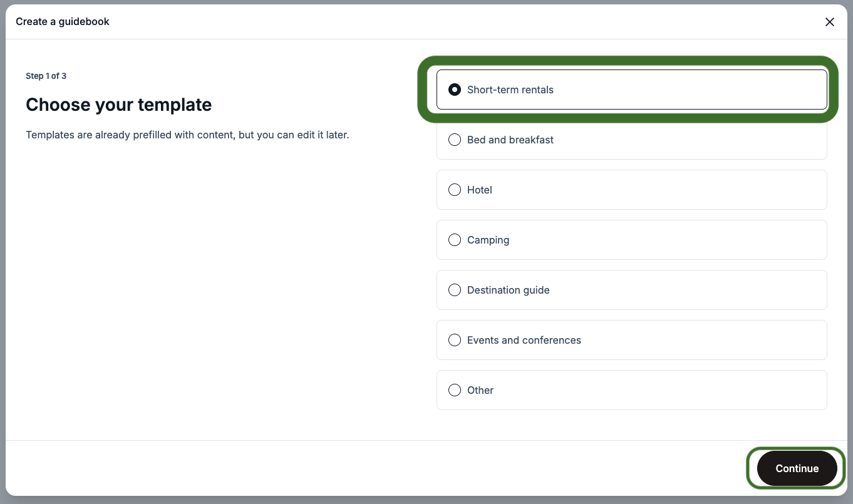
Task: Select the Short-term rentals radio circle
Action: pos(455,90)
